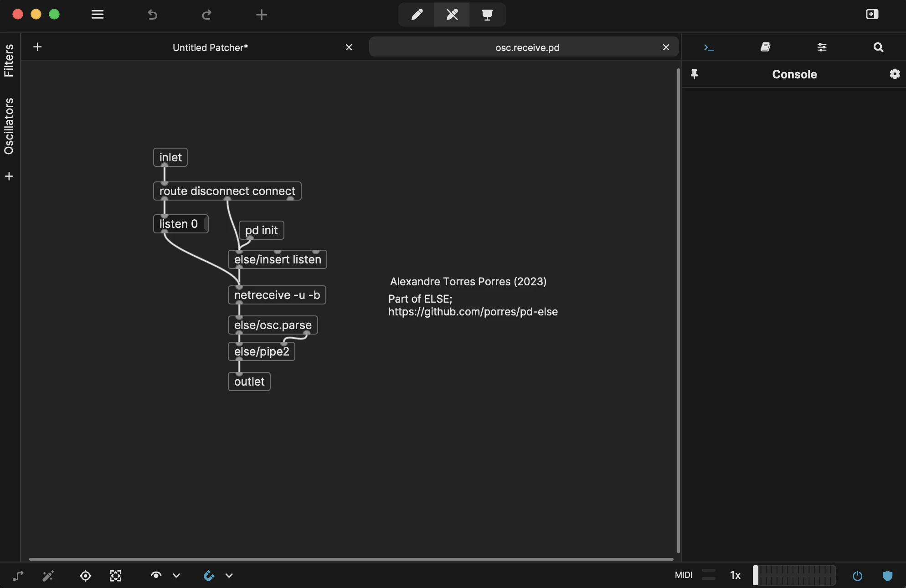906x588 pixels.
Task: Open the console sidebar tab icon
Action: pos(709,47)
